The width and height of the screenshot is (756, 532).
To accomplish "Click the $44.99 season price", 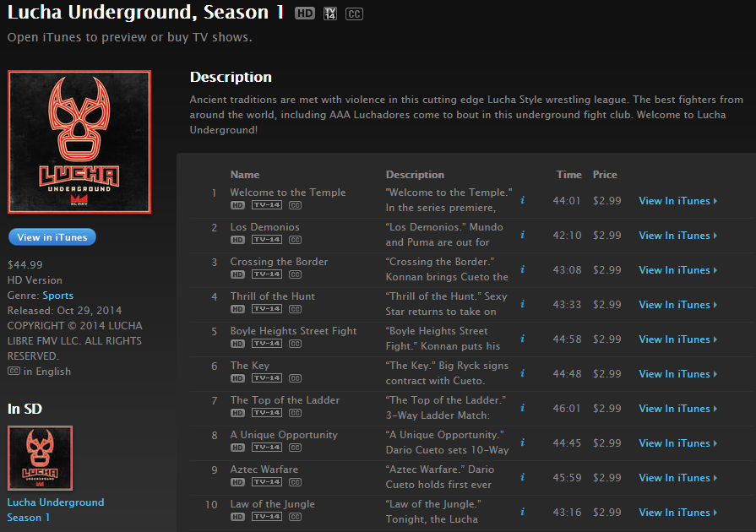I will pos(25,264).
